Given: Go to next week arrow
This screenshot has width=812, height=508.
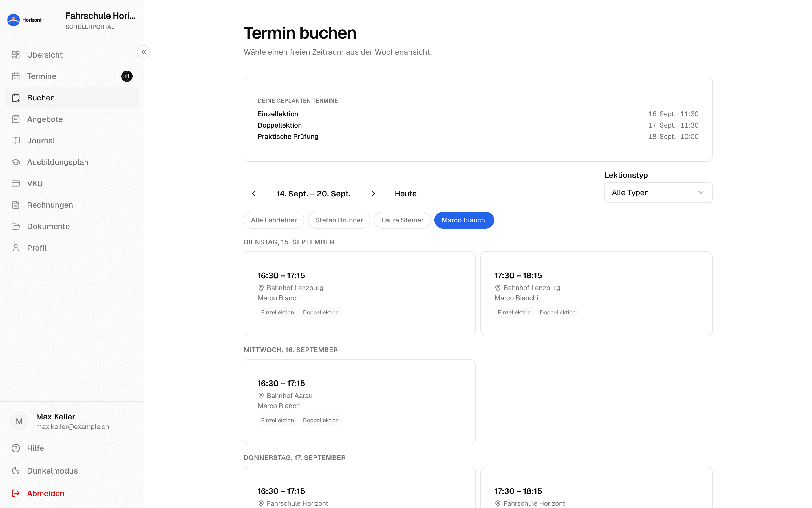Looking at the screenshot, I should [373, 194].
